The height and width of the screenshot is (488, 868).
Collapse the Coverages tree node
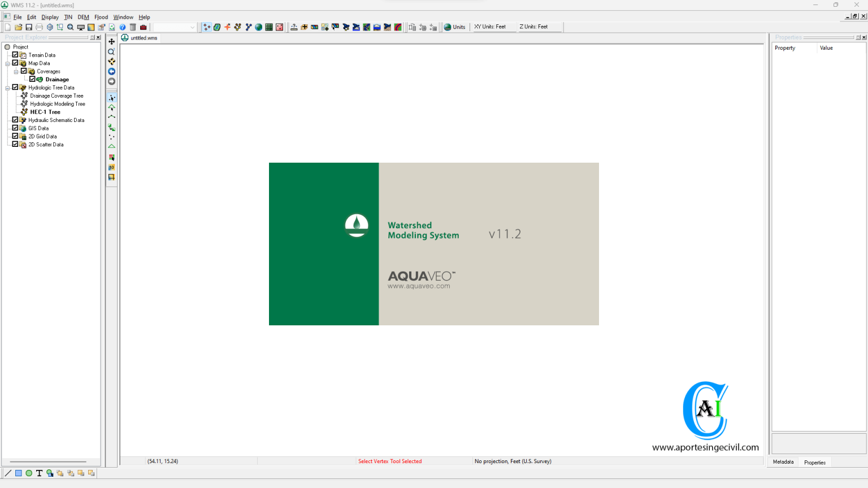(x=16, y=72)
